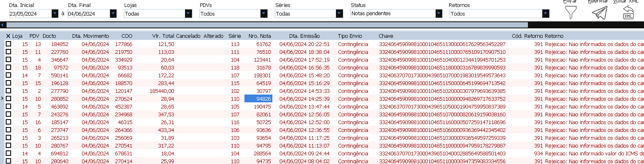Viewport: 644px width, 164px height.
Task: Tick the checkbox for Docto 694812
Action: click(8, 153)
